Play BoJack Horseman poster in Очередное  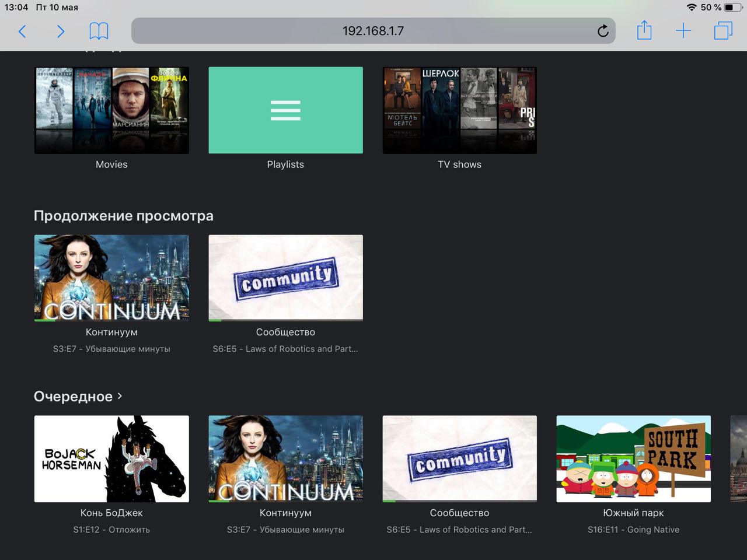click(x=111, y=459)
